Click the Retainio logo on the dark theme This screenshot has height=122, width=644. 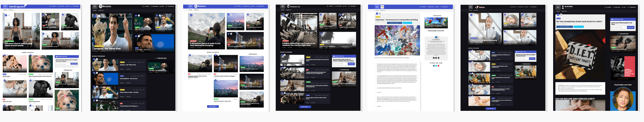[105, 6]
